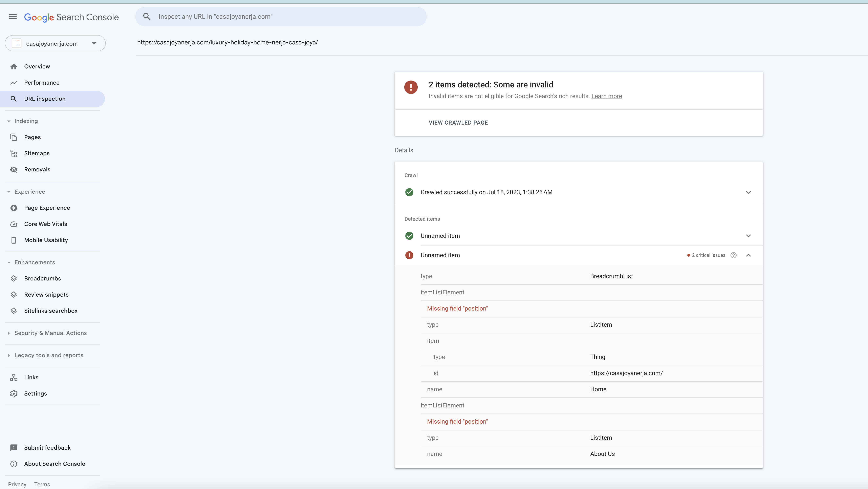868x489 pixels.
Task: Click the search magnifier icon in URL bar
Action: (x=147, y=17)
